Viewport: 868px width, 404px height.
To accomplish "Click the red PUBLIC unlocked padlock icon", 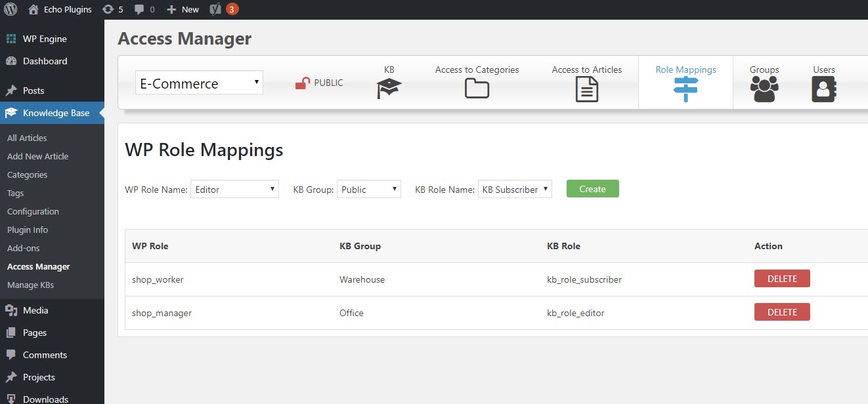I will (x=302, y=83).
